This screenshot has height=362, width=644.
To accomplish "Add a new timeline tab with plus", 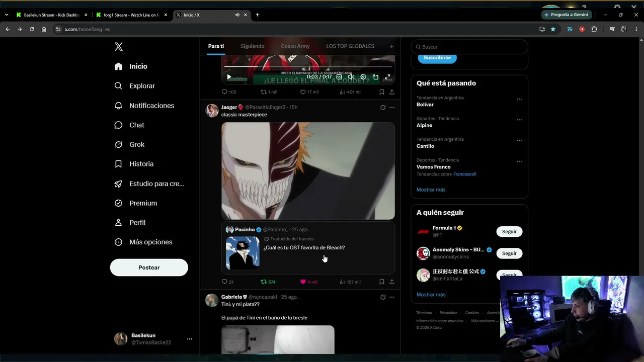I will pos(391,46).
